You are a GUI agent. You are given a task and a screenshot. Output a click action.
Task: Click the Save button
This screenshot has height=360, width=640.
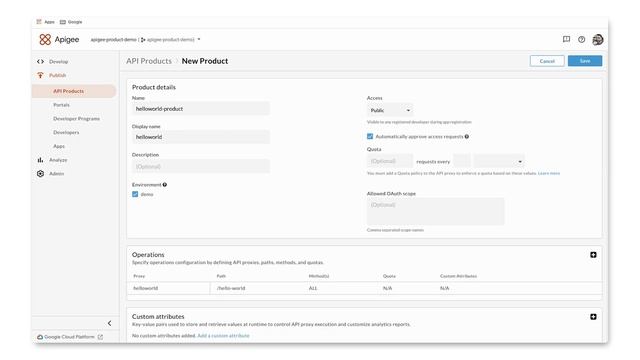(585, 61)
